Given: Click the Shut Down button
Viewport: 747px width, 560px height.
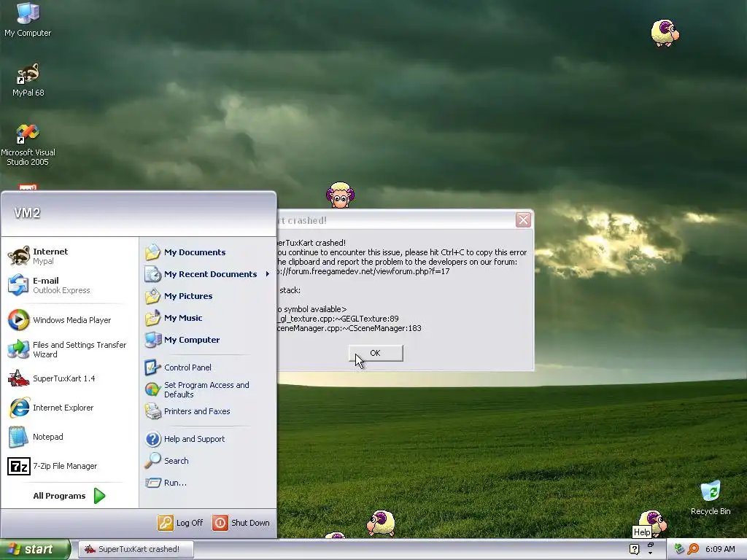Looking at the screenshot, I should point(241,523).
